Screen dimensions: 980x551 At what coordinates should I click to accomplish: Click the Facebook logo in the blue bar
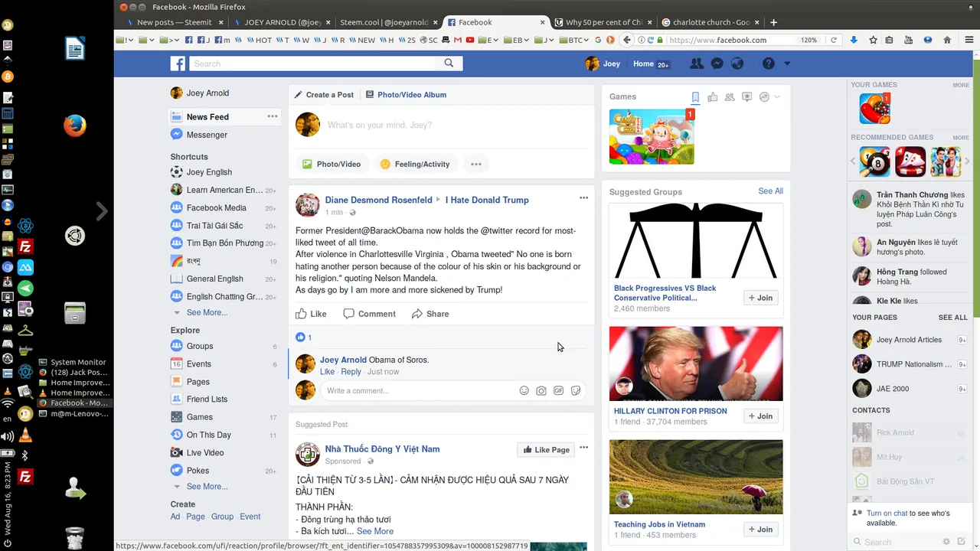(178, 64)
